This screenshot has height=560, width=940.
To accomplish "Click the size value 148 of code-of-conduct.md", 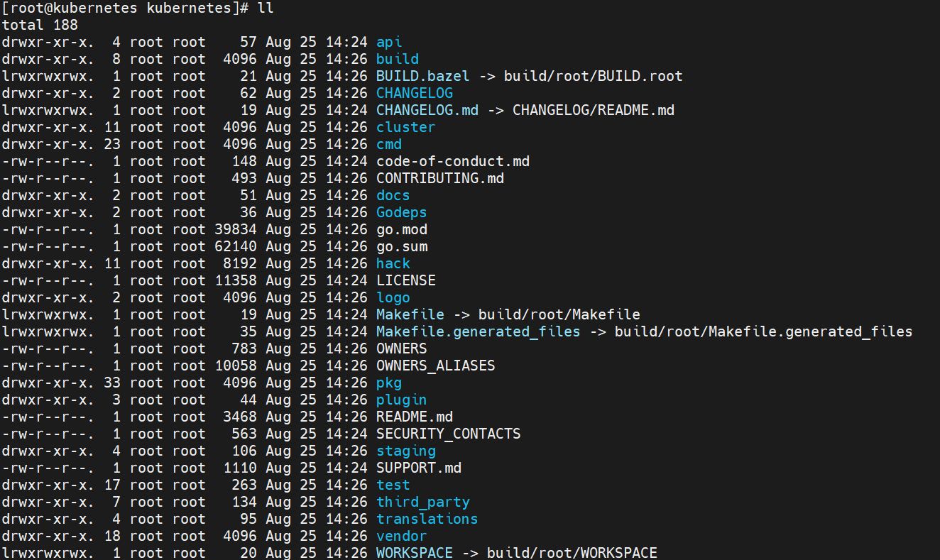I will tap(244, 161).
